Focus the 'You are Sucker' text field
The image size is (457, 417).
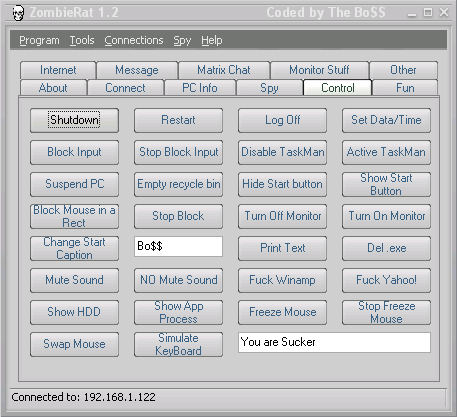click(x=334, y=342)
